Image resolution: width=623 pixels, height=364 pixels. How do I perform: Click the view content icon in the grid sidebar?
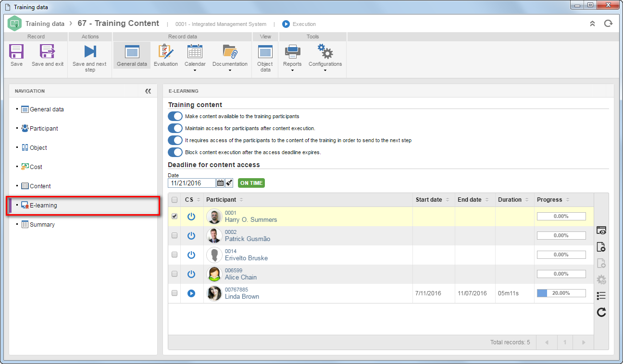[601, 231]
